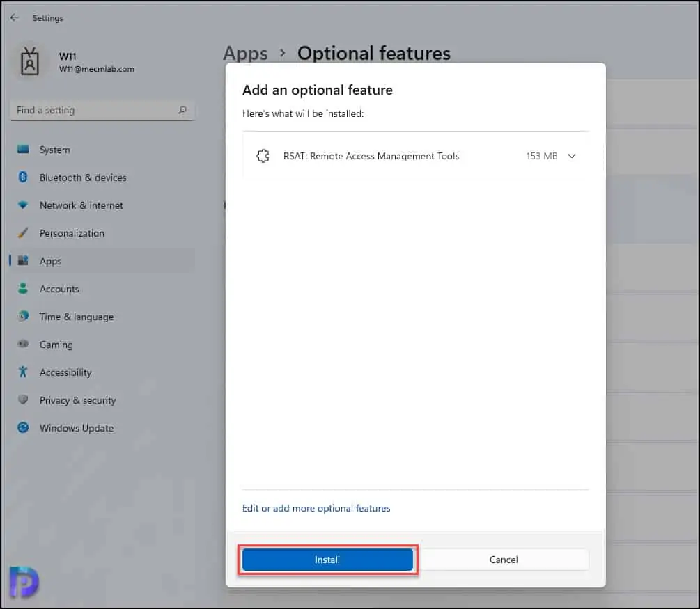
Task: Click the Apps sidebar icon
Action: [x=23, y=260]
